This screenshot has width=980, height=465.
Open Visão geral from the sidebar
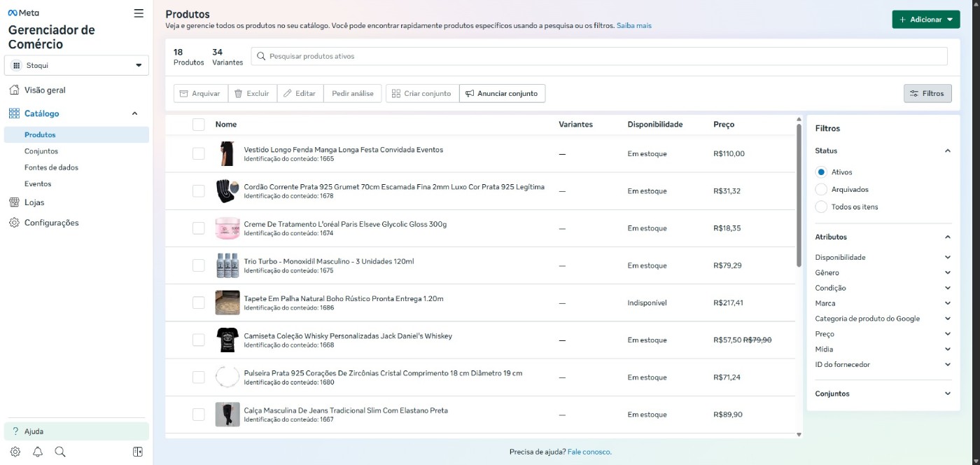click(45, 90)
